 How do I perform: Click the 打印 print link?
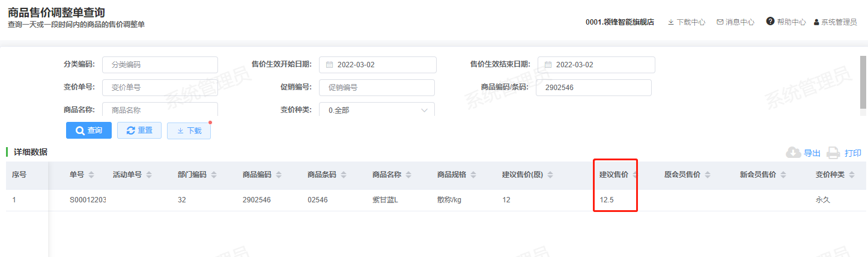click(852, 153)
